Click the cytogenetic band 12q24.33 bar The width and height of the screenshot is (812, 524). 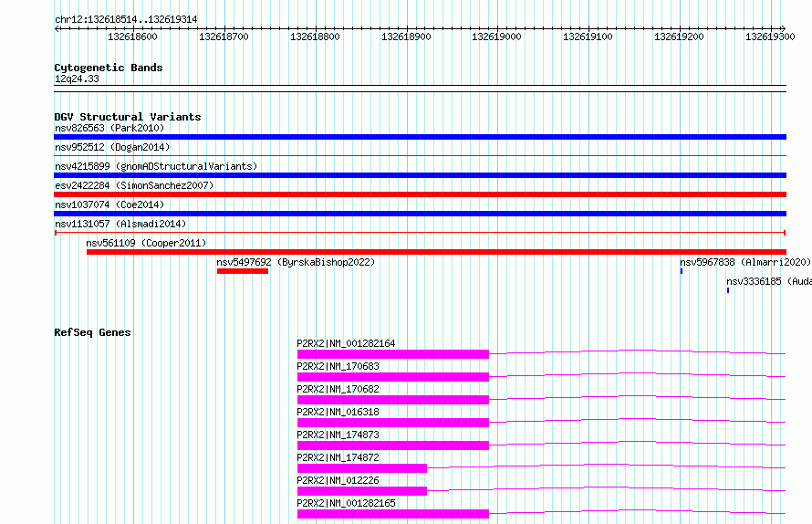click(x=420, y=89)
